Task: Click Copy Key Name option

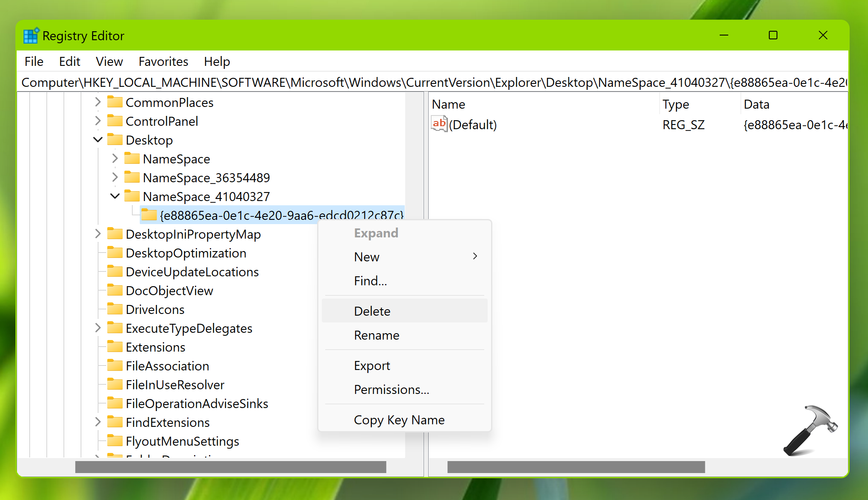Action: 399,420
